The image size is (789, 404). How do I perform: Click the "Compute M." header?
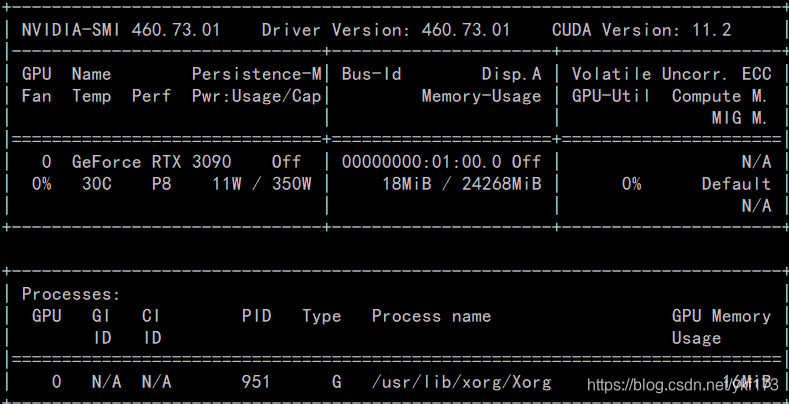719,96
